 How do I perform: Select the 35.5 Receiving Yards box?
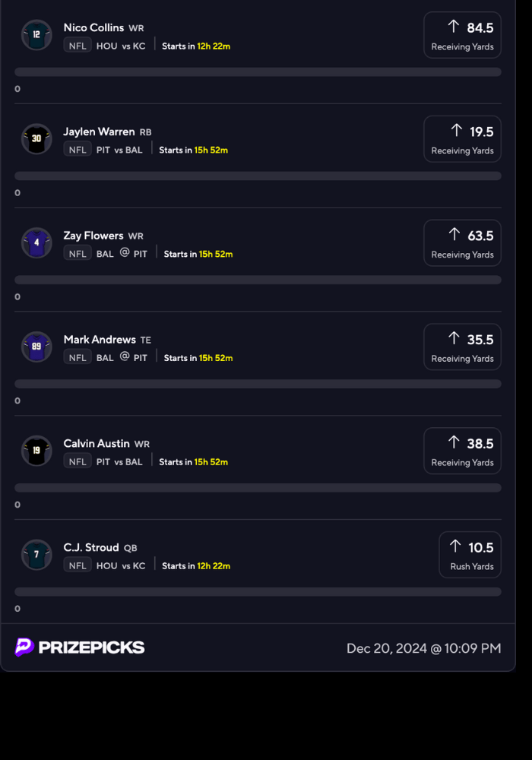pyautogui.click(x=462, y=347)
